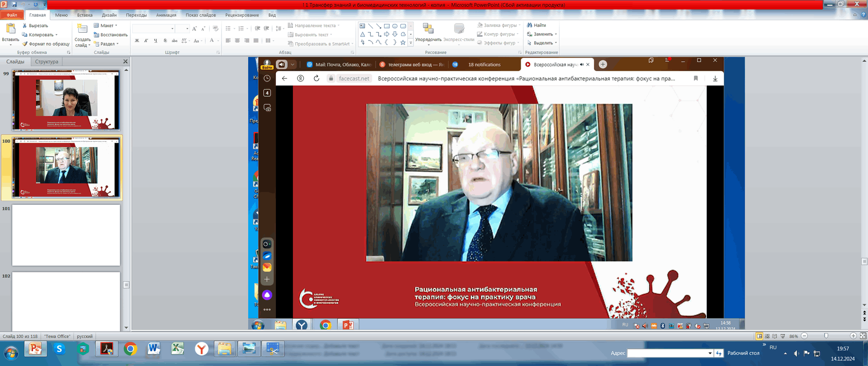The image size is (868, 366).
Task: Select slide 99 thumbnail
Action: (x=66, y=100)
